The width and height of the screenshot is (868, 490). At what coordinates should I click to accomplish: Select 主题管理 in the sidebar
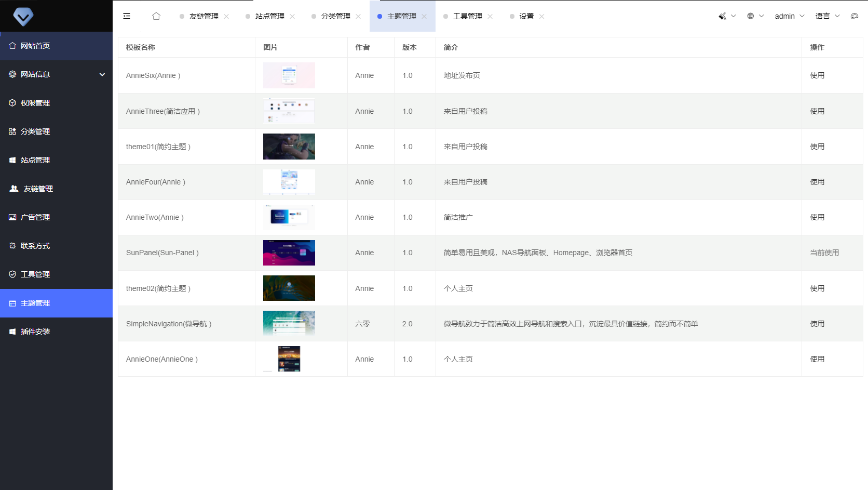[56, 303]
